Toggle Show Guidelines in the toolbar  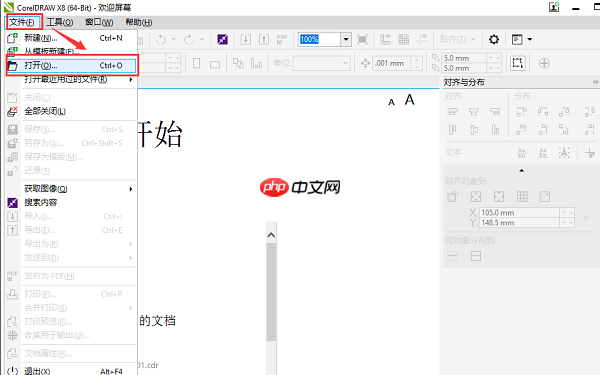(422, 39)
